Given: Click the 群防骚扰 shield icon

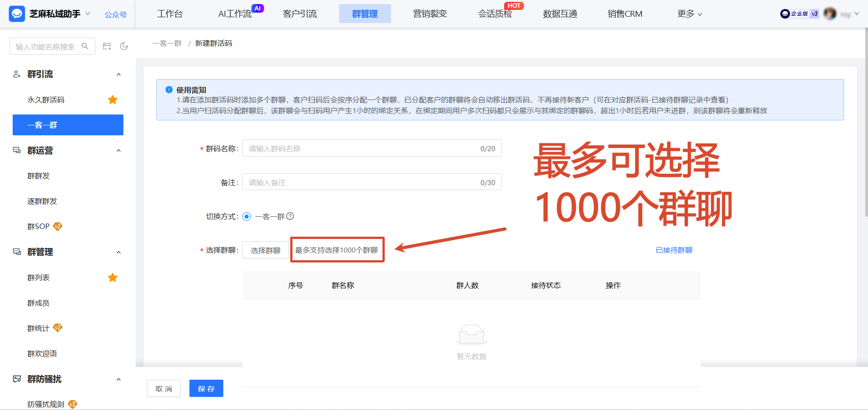Looking at the screenshot, I should [16, 379].
